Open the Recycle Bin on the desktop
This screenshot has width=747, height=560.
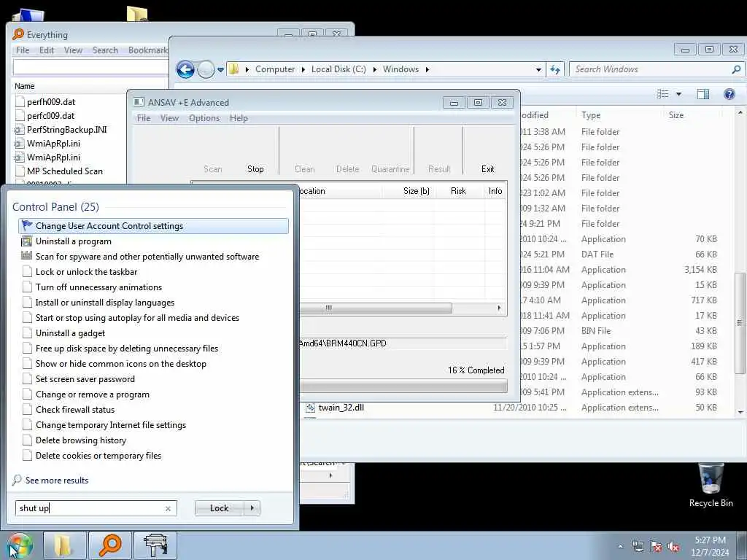click(711, 485)
